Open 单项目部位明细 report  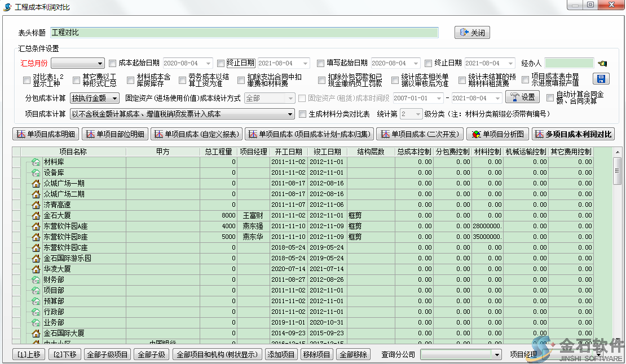(115, 134)
